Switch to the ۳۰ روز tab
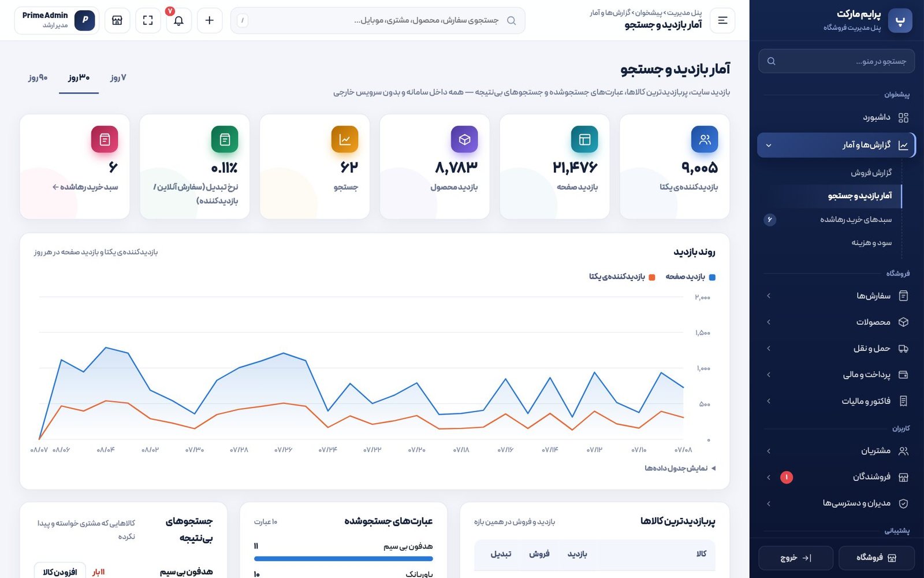Image resolution: width=924 pixels, height=578 pixels. 79,77
